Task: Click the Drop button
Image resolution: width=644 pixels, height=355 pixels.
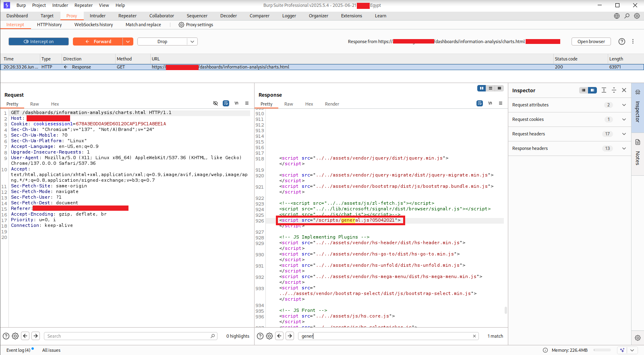Action: point(162,42)
